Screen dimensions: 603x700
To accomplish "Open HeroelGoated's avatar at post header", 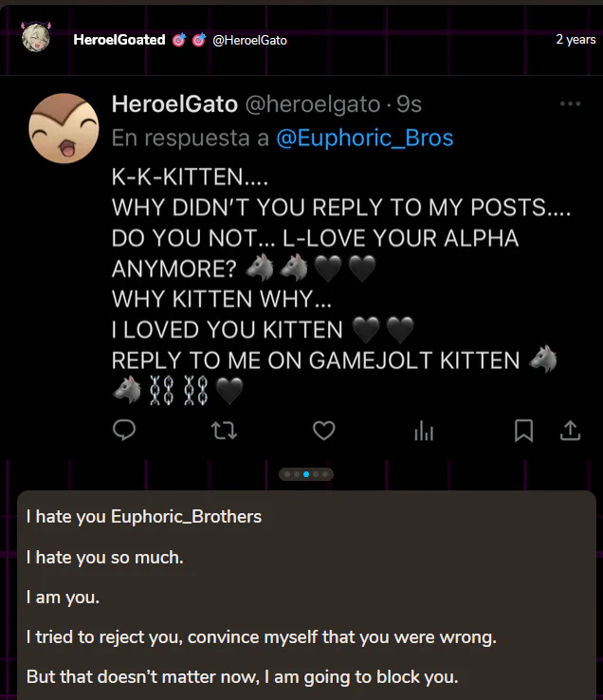I will 36,37.
